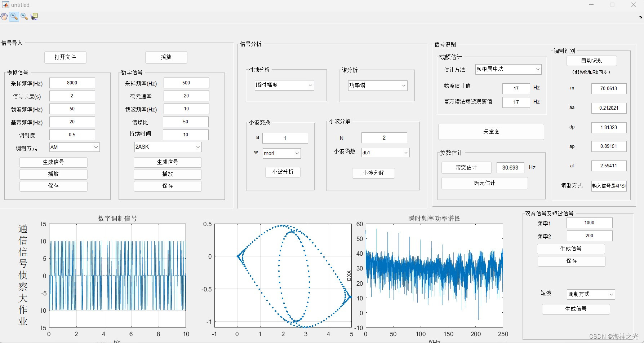Image resolution: width=644 pixels, height=343 pixels.
Task: Click 生成信号 under 频率2 in 双音信号
Action: pyautogui.click(x=571, y=249)
